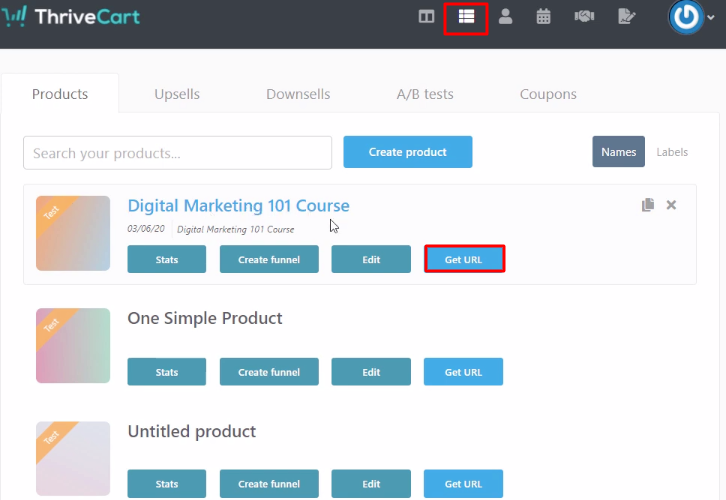Expand the account dropdown arrow
Image resolution: width=726 pixels, height=500 pixels.
tap(711, 18)
